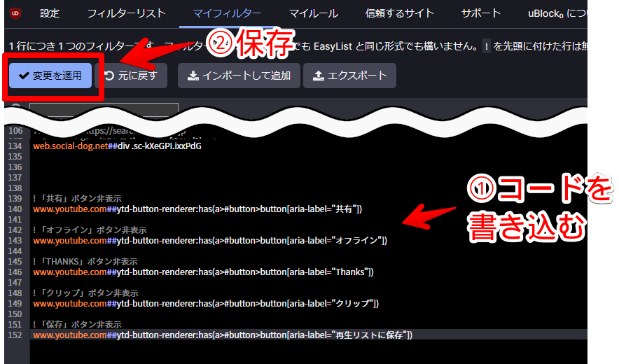Click line number 152 in the gutter
This screenshot has height=364, width=619.
(x=15, y=335)
